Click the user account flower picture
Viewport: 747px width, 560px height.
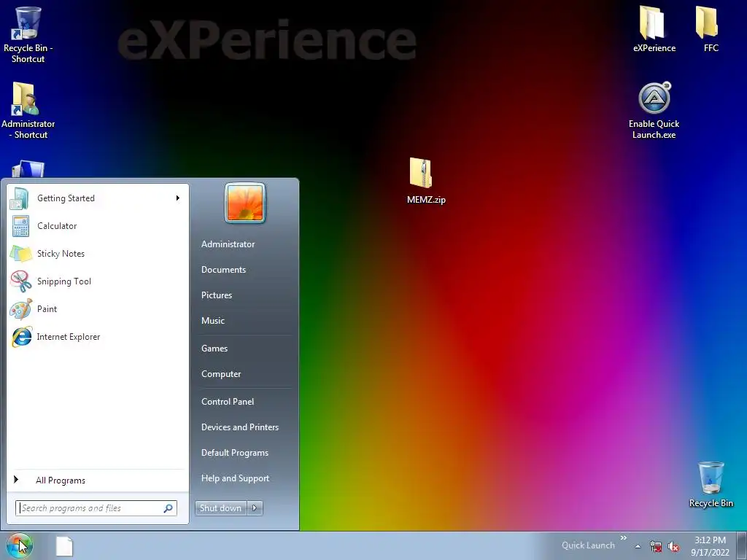click(245, 203)
